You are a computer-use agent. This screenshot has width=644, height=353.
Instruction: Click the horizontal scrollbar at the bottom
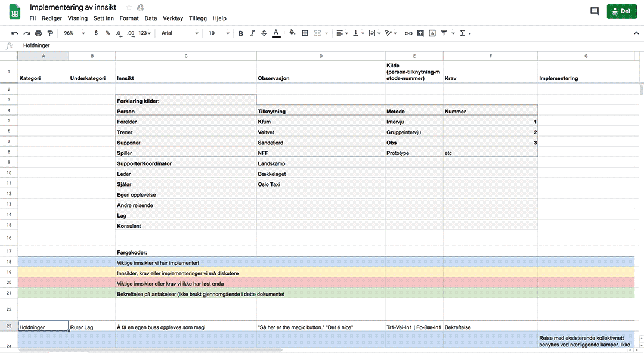[x=150, y=350]
